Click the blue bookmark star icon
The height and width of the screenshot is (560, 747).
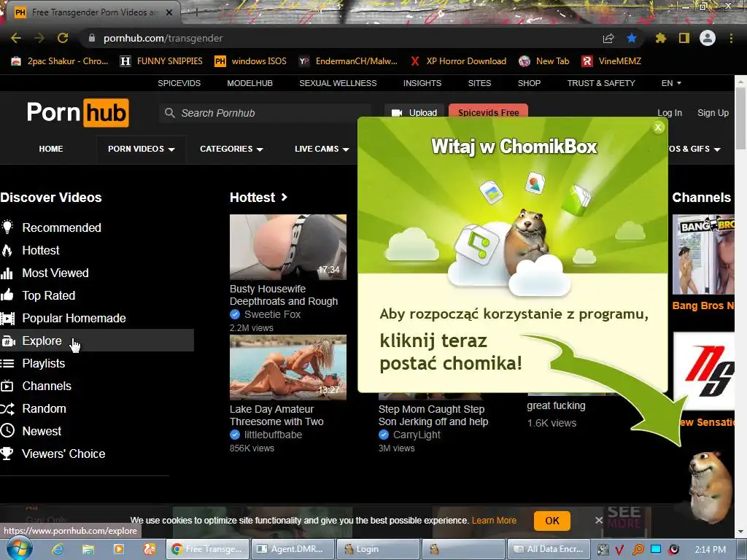click(632, 38)
